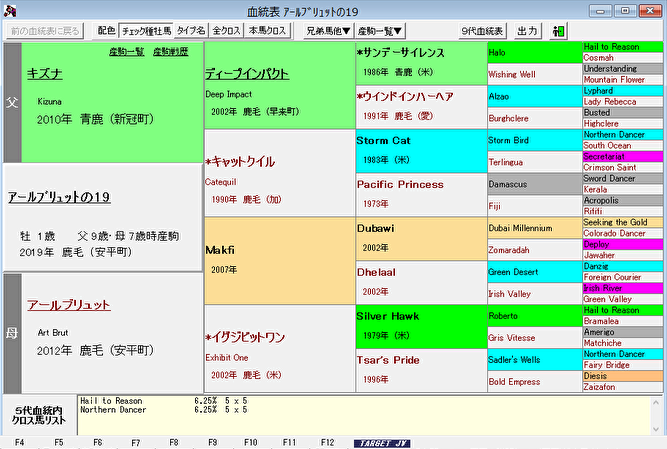The image size is (667, 449).
Task: Click the TARGET JV logo
Action: tap(382, 443)
